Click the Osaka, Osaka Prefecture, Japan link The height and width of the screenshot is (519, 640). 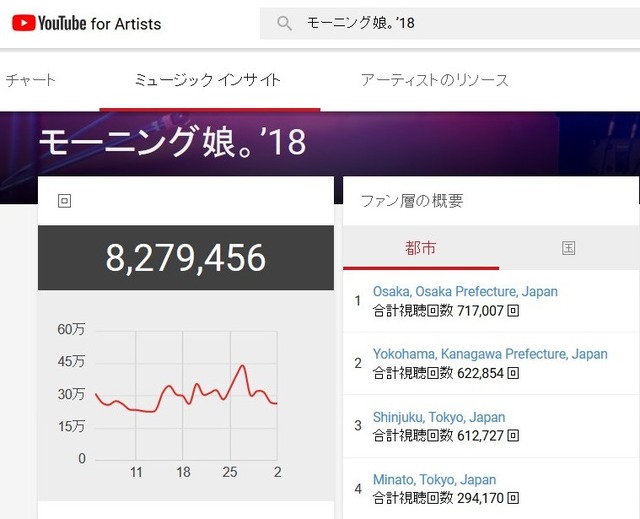[465, 291]
